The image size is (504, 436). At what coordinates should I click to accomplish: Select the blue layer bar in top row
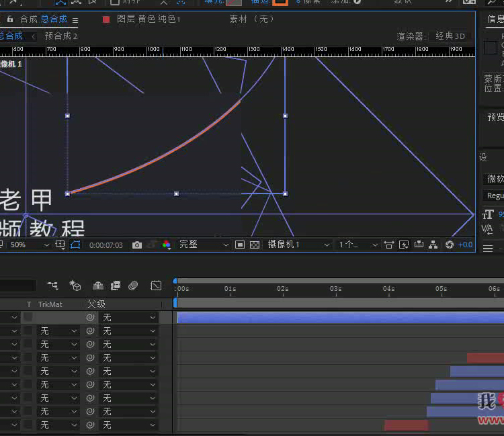(x=341, y=318)
